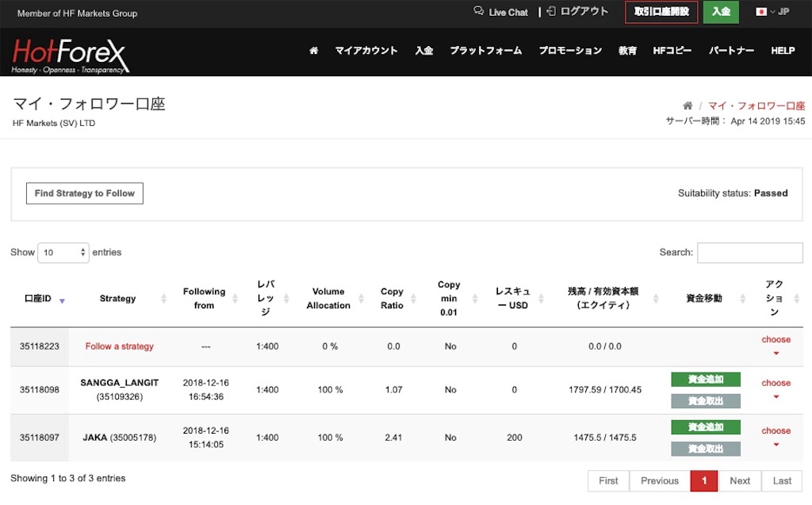
Task: Open Japan flag language selector
Action: pyautogui.click(x=772, y=11)
